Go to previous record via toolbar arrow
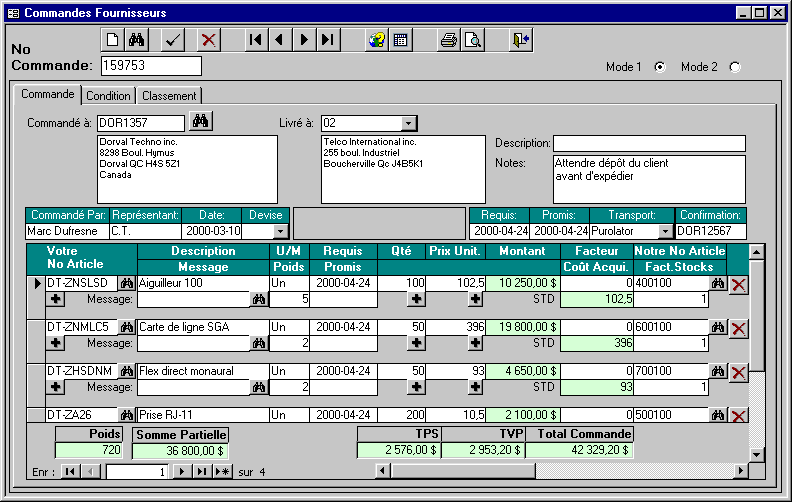The height and width of the screenshot is (502, 792). point(280,39)
